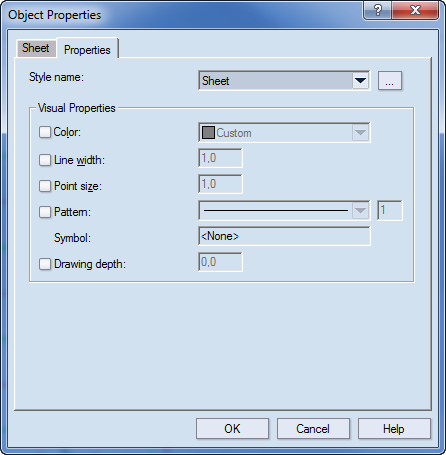Open the style browse ellipsis button
The image size is (446, 455).
[x=390, y=81]
